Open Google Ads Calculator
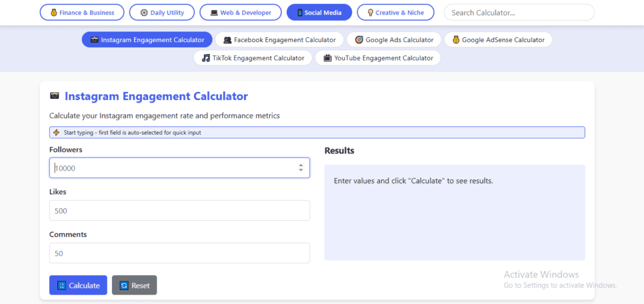Viewport: 644px width, 304px height. [394, 40]
